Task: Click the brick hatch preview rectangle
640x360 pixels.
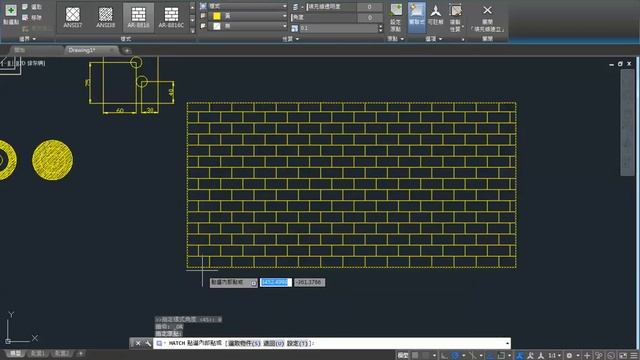Action: 351,185
